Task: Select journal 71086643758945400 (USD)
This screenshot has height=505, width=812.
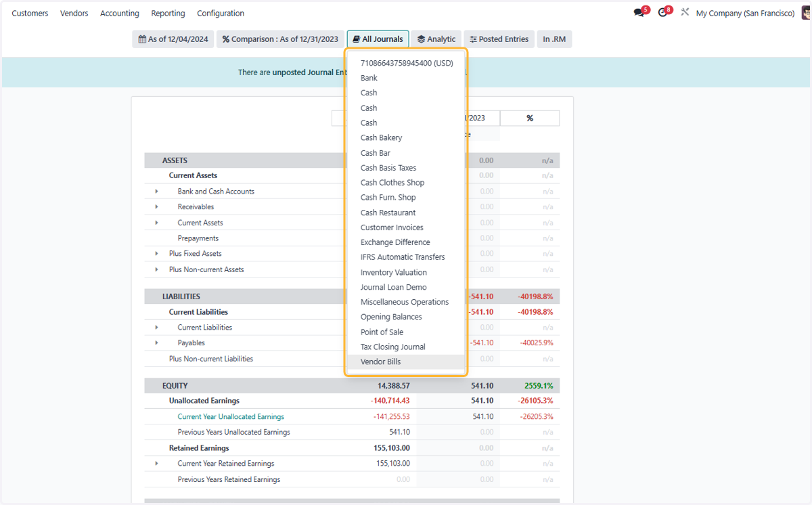Action: [x=406, y=63]
